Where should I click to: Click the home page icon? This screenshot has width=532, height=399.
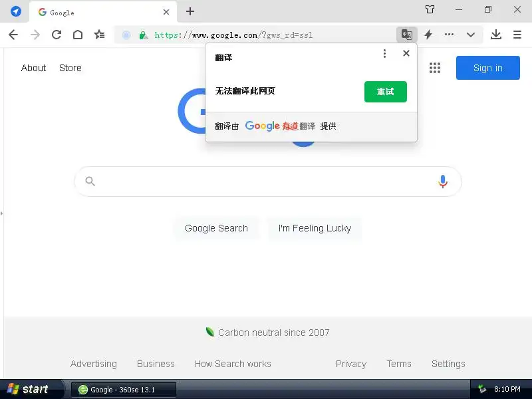click(78, 35)
